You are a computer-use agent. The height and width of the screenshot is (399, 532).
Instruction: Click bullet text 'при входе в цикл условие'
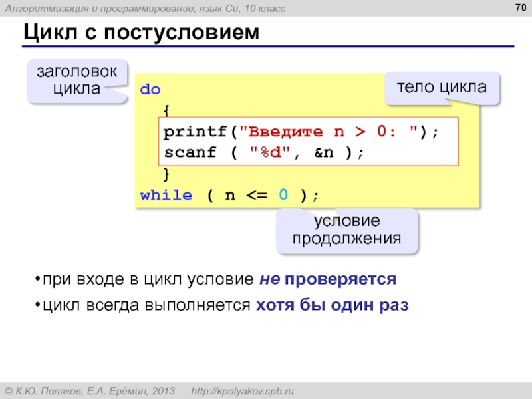[x=148, y=279]
